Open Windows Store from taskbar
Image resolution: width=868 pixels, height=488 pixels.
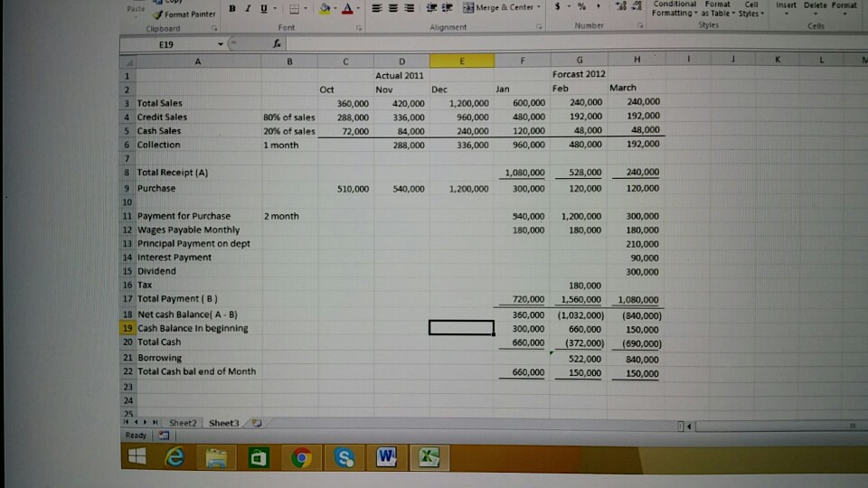259,458
